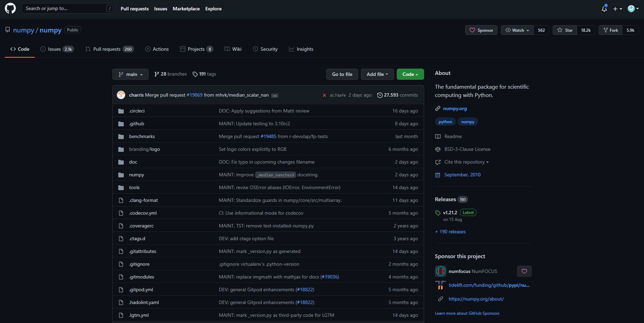Open the doc folder icon
This screenshot has width=644, height=323.
121,162
